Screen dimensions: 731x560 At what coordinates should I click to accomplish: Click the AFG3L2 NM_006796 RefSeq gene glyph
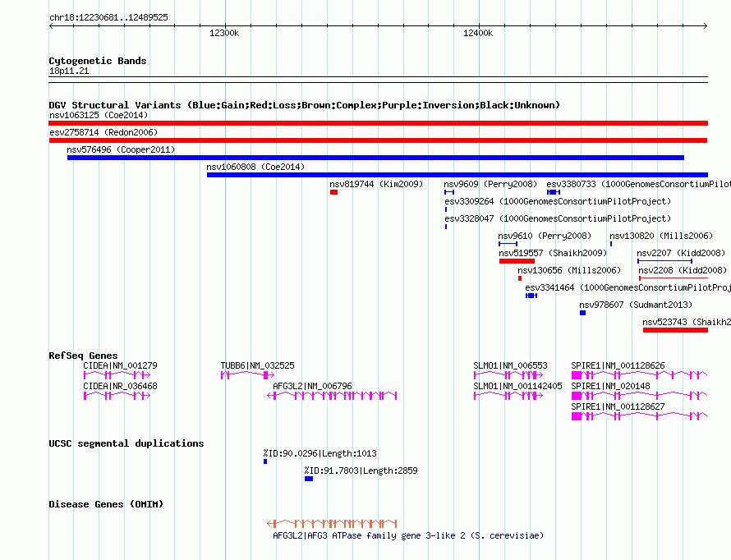coord(332,396)
